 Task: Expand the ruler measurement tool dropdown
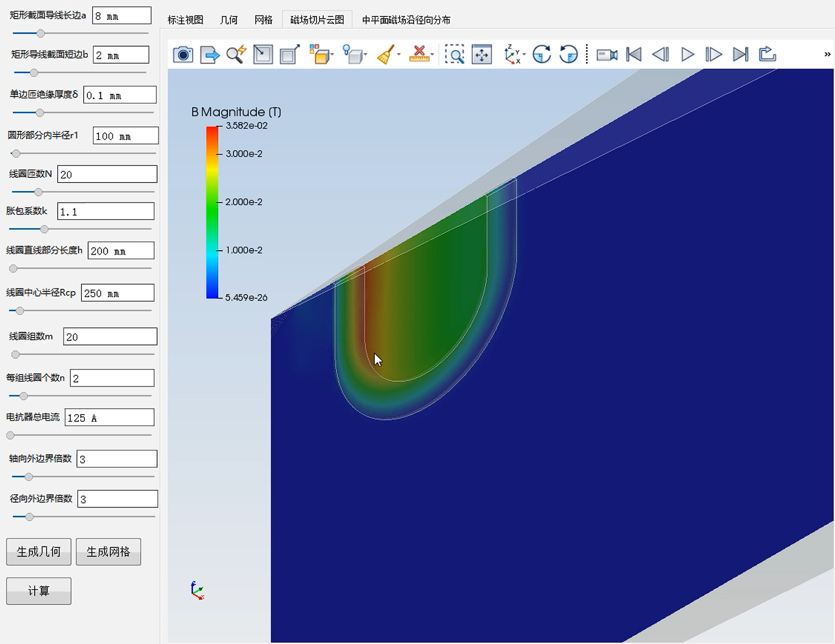(432, 55)
